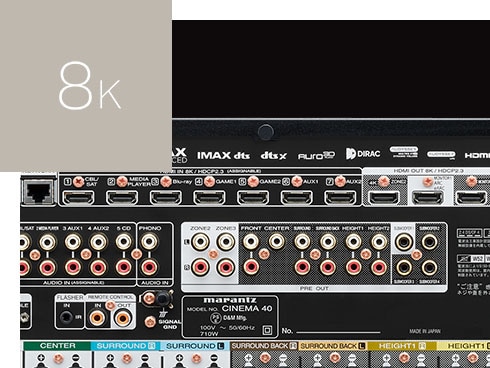This screenshot has width=490, height=368.
Task: Click the green CENTER speaker label
Action: pos(57,346)
